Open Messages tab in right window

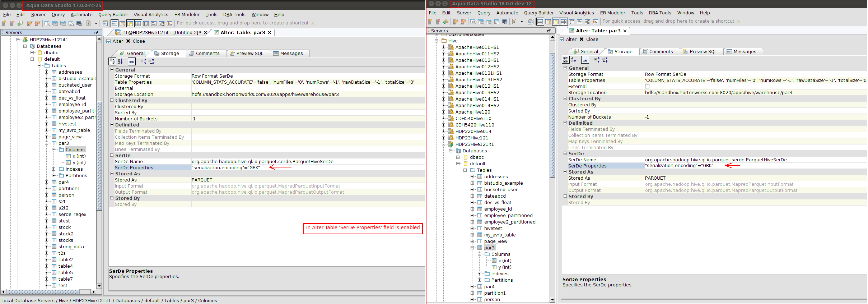[x=742, y=51]
